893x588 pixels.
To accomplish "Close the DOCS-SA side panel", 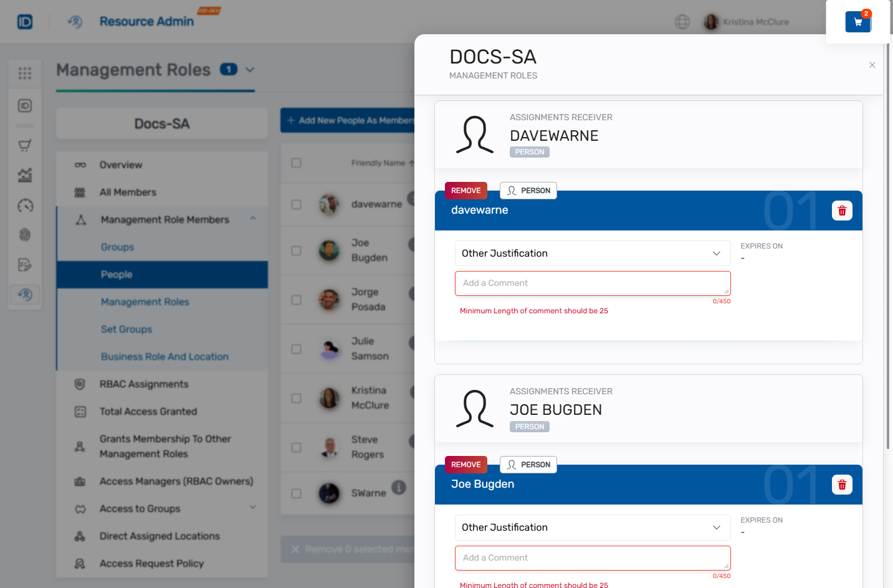I will 872,65.
